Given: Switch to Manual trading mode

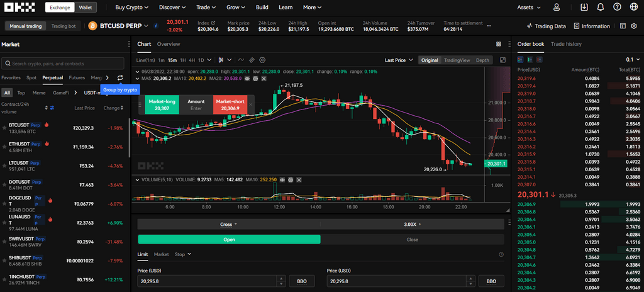Looking at the screenshot, I should coord(25,26).
